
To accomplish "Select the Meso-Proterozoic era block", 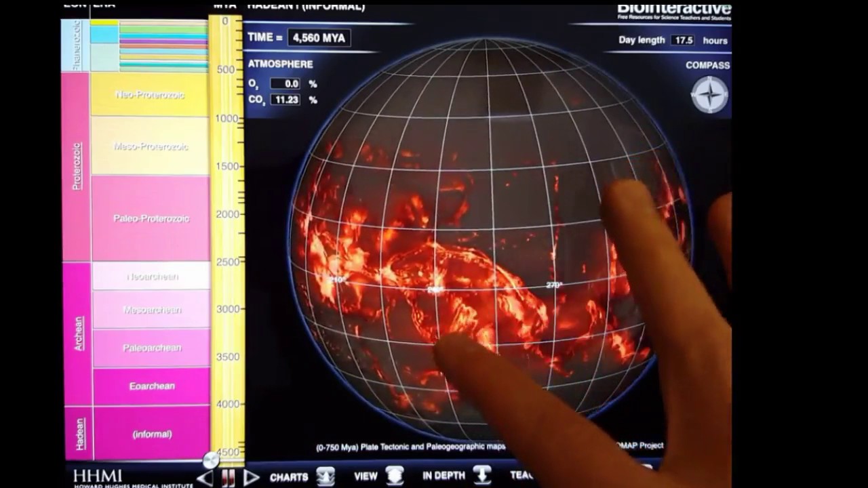I will pos(150,146).
